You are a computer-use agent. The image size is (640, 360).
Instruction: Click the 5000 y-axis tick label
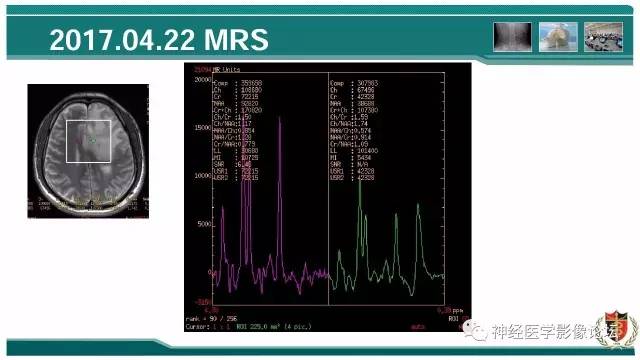tap(204, 224)
